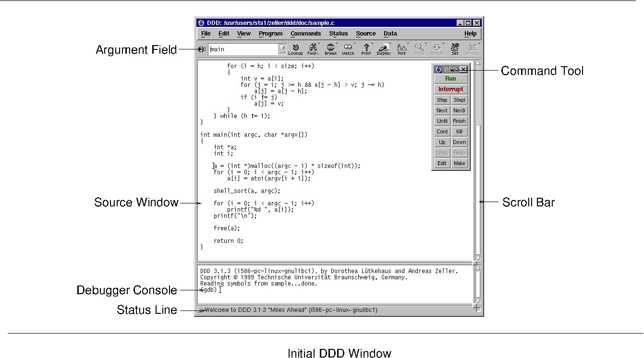644x358 pixels.
Task: Open the argument field history dropdown
Action: [282, 48]
